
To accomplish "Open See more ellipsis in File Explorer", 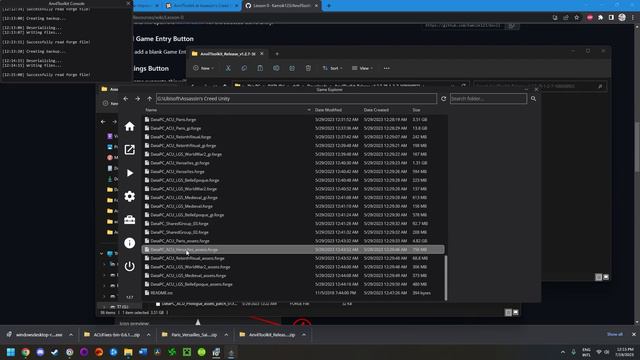I will (x=387, y=68).
